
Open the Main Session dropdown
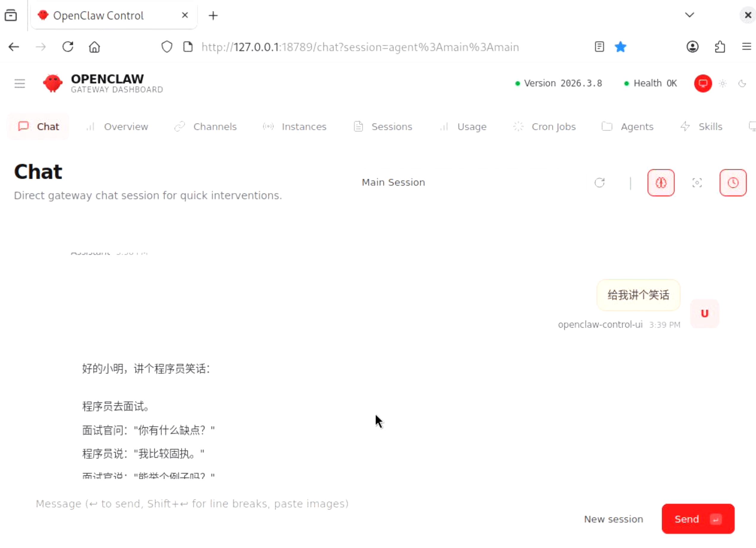pyautogui.click(x=393, y=182)
